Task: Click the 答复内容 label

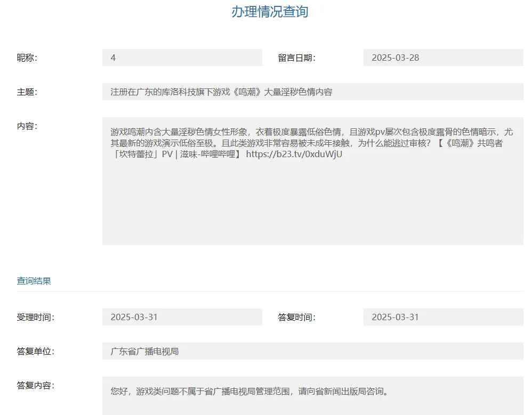Action: pos(36,386)
